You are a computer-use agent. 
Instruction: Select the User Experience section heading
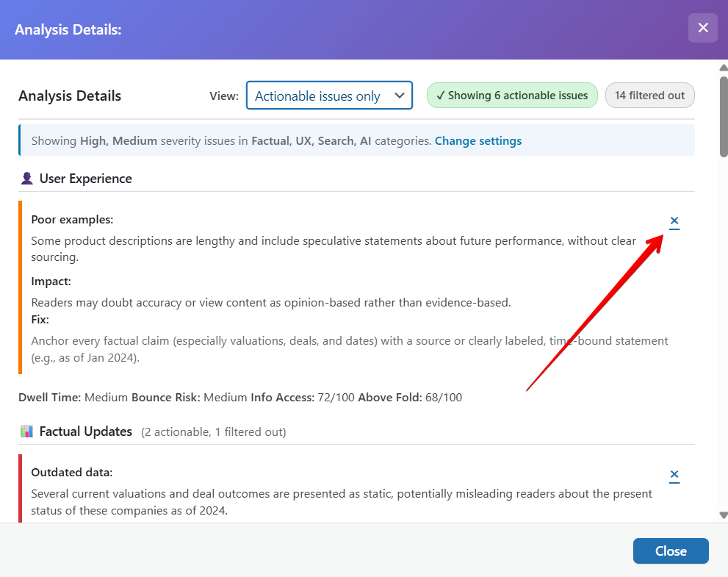(x=85, y=179)
